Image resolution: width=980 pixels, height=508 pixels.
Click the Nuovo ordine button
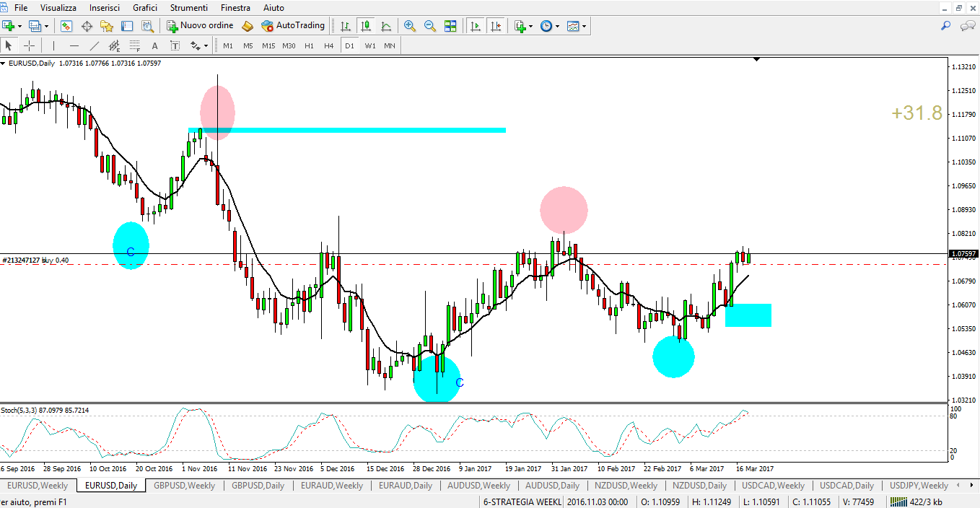(x=201, y=26)
